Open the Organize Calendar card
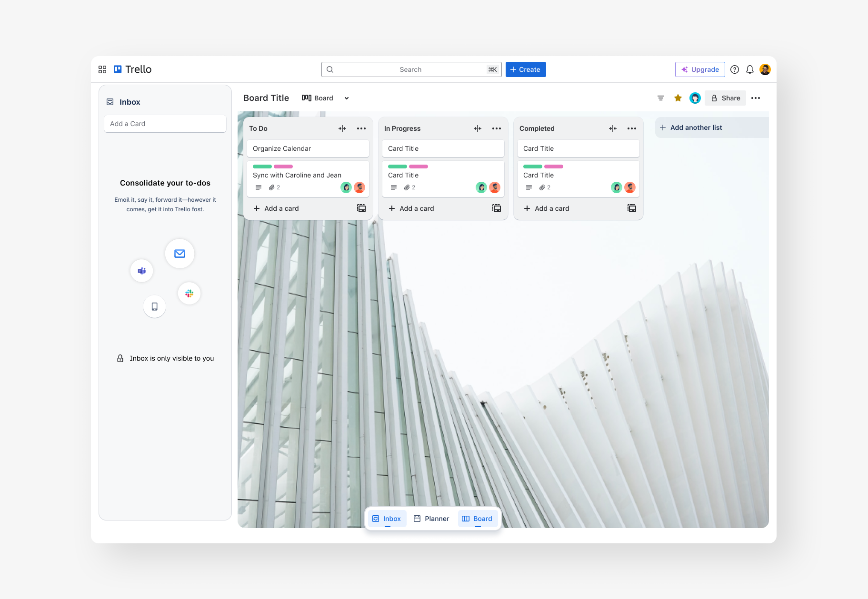Image resolution: width=868 pixels, height=599 pixels. tap(308, 148)
